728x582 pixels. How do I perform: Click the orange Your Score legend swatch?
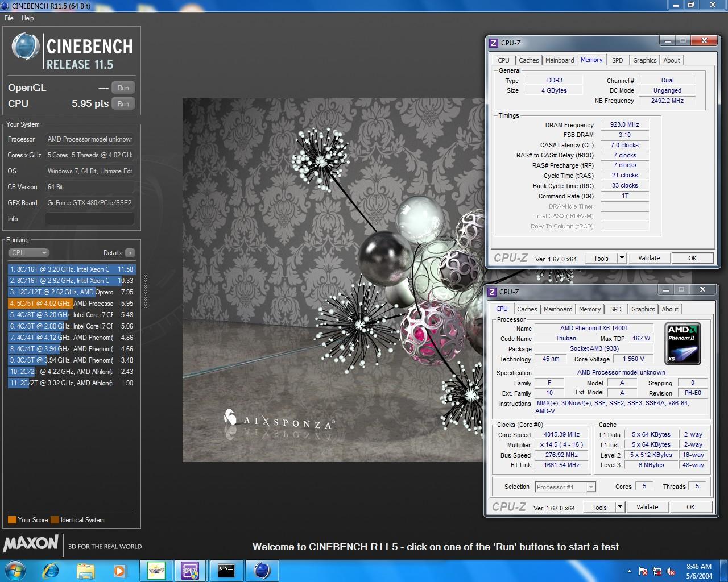[x=12, y=520]
